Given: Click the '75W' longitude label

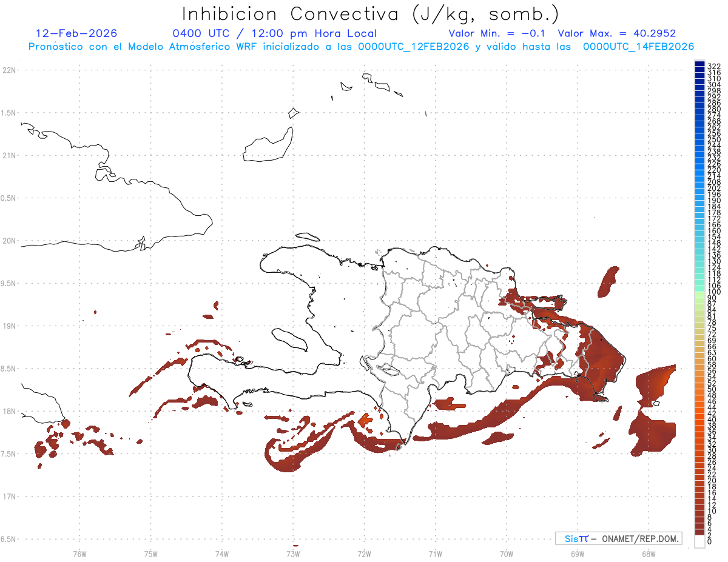Looking at the screenshot, I should [150, 553].
